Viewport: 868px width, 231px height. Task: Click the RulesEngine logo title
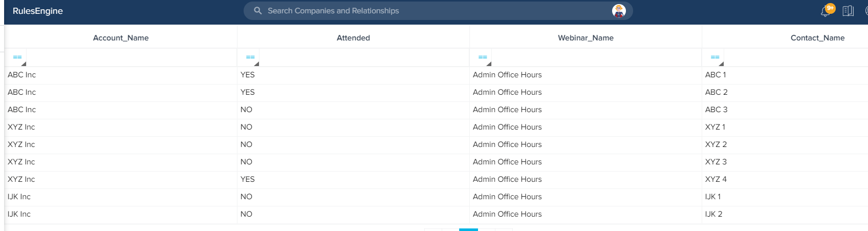coord(38,11)
